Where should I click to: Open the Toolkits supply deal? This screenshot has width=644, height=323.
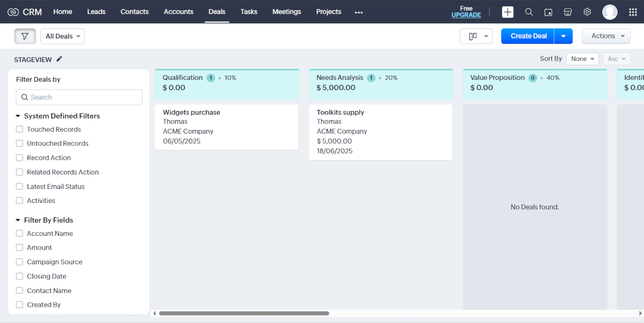point(340,112)
